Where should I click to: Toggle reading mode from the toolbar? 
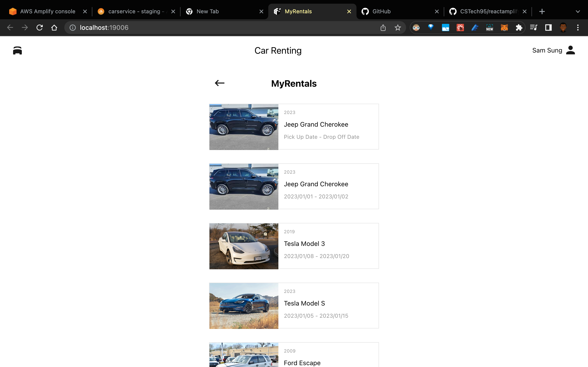coord(548,28)
